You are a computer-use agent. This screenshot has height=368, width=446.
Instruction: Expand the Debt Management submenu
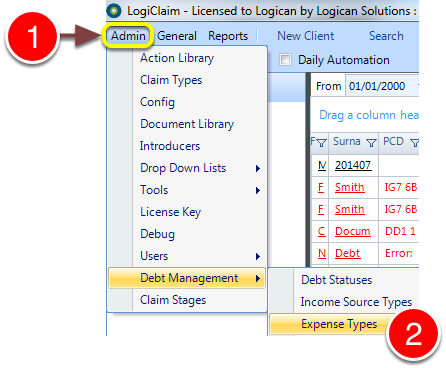tap(187, 278)
